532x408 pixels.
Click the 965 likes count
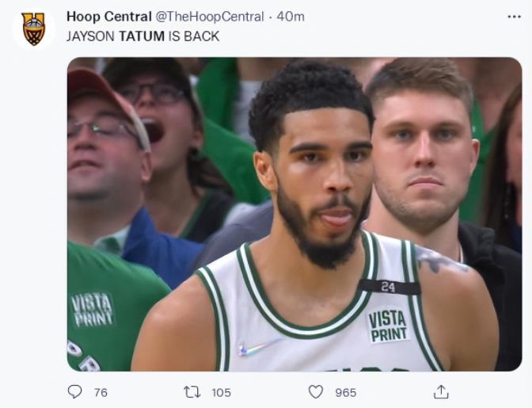point(346,393)
